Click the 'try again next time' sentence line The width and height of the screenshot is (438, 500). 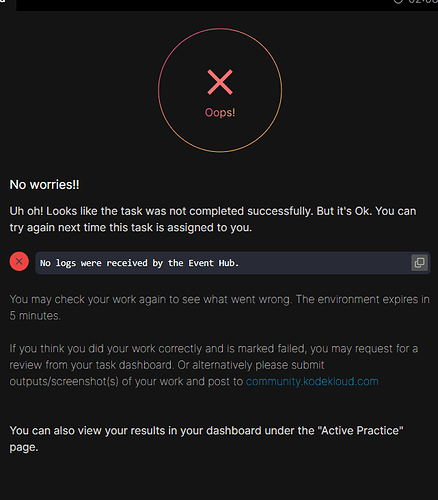click(131, 228)
